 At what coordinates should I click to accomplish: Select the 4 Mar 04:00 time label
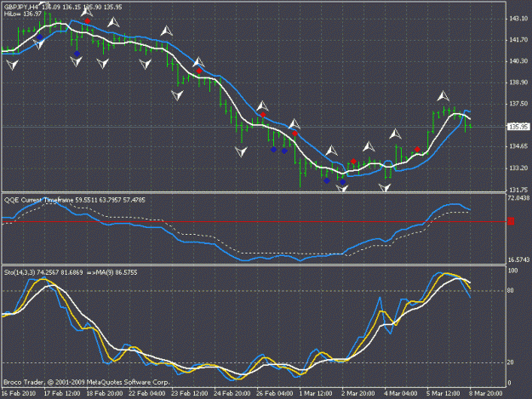pyautogui.click(x=401, y=393)
